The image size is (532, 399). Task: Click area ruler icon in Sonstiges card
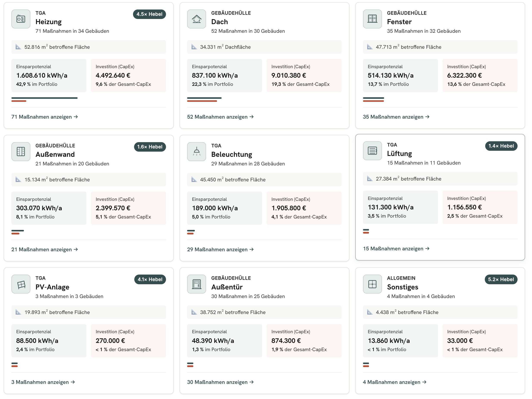[x=370, y=312]
